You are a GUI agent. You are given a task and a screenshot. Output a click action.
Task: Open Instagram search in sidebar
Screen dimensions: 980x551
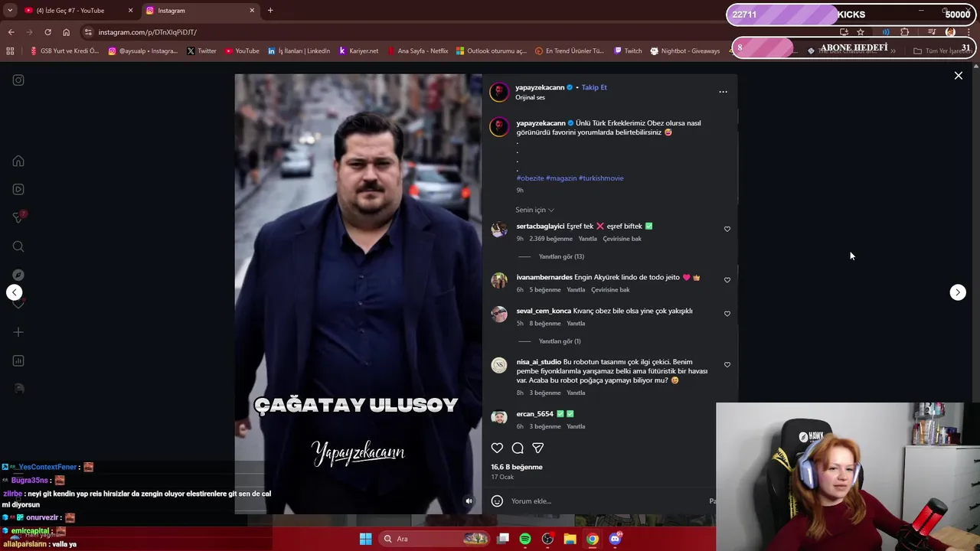pos(18,246)
